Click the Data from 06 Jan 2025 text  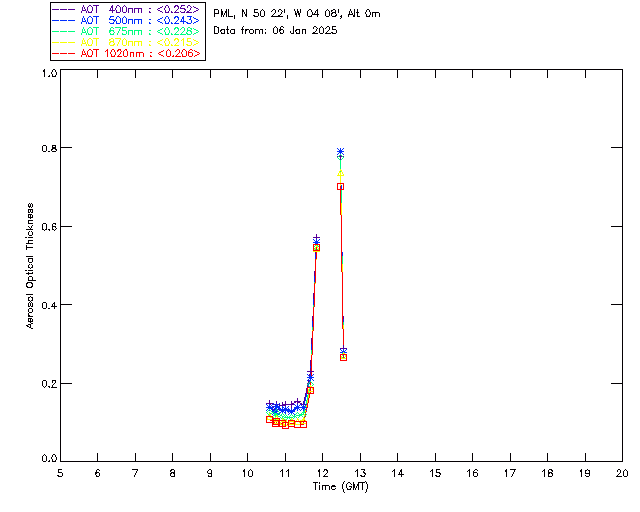coord(275,31)
